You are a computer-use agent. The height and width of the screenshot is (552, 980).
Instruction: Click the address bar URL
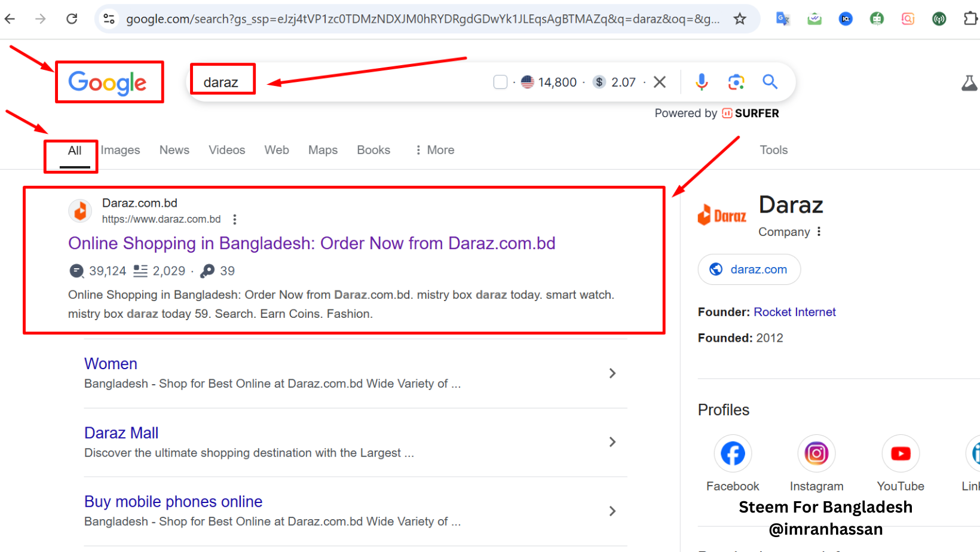422,19
